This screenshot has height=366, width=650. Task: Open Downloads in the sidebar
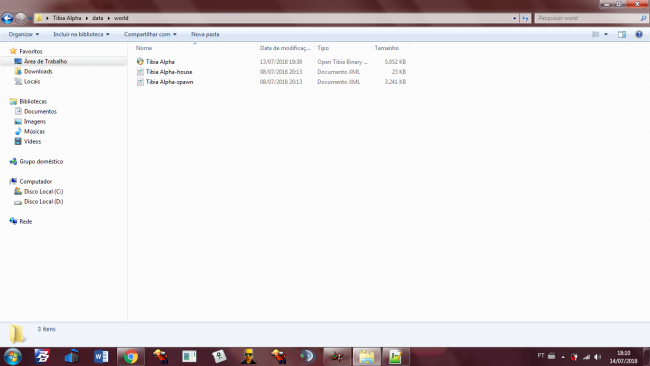point(38,71)
